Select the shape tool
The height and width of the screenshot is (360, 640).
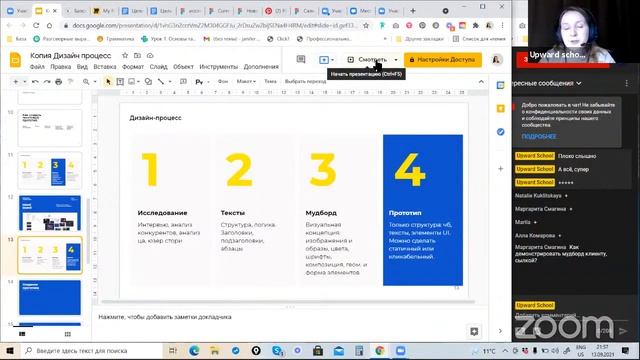click(148, 82)
